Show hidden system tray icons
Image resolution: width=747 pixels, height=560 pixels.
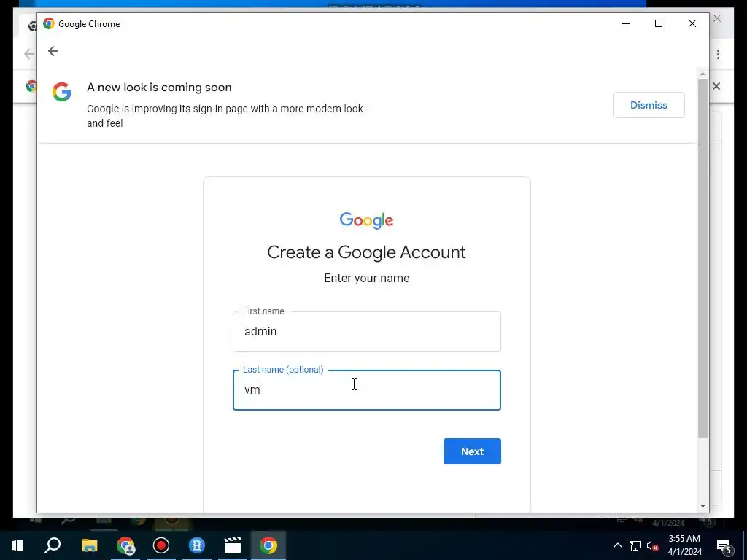pyautogui.click(x=617, y=545)
